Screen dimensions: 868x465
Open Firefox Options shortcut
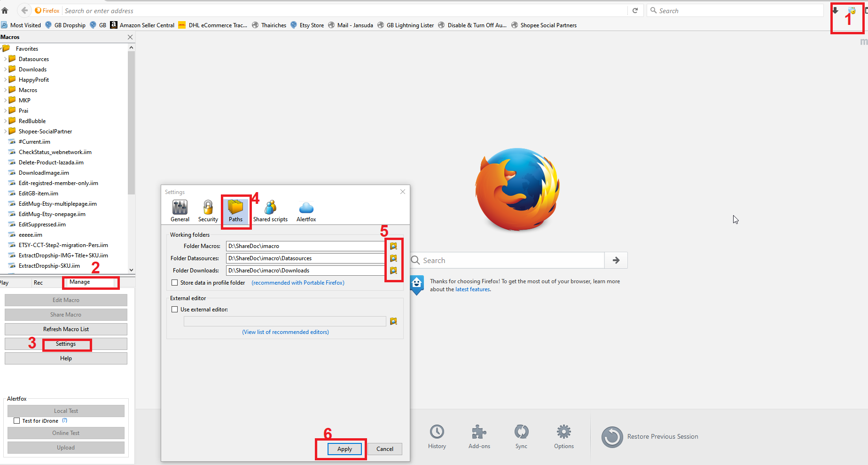pyautogui.click(x=563, y=437)
